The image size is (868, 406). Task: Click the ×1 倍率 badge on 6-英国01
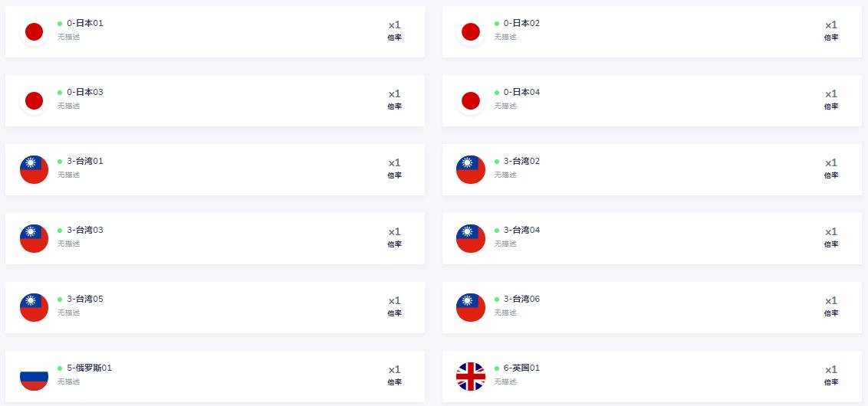tap(831, 375)
